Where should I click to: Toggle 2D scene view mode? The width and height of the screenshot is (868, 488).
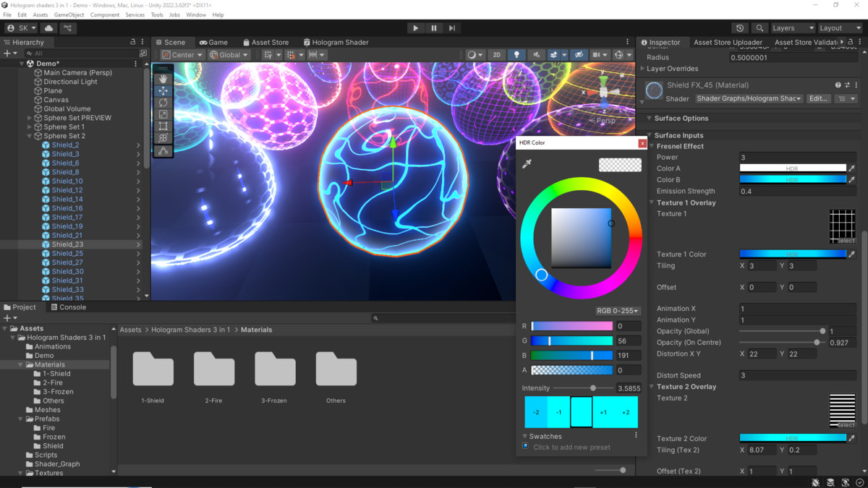(x=496, y=55)
